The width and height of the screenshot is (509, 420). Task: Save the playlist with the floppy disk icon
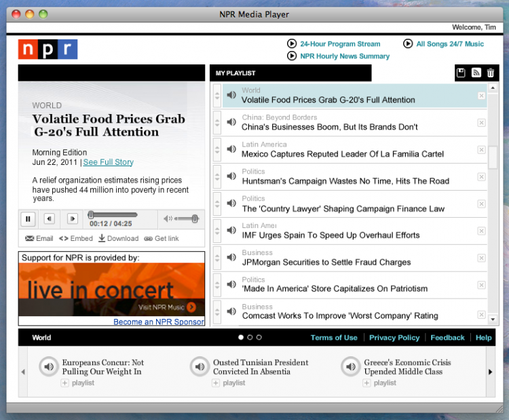coord(461,73)
